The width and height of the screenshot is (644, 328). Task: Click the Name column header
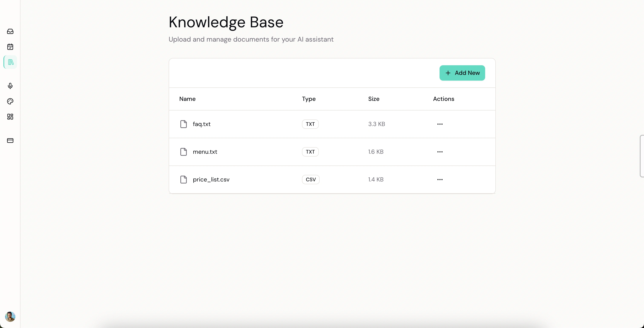point(187,99)
